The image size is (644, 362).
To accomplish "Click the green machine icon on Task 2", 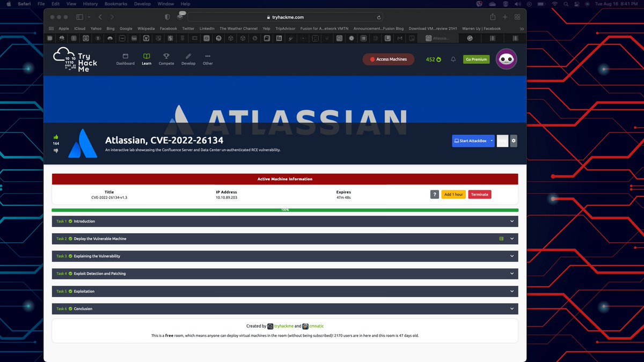I will coord(502,239).
